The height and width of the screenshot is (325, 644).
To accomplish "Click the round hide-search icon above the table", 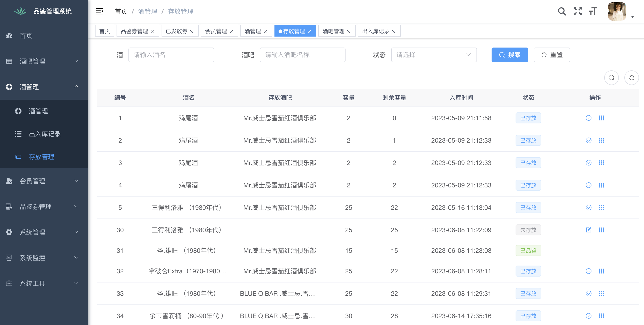I will coord(612,78).
